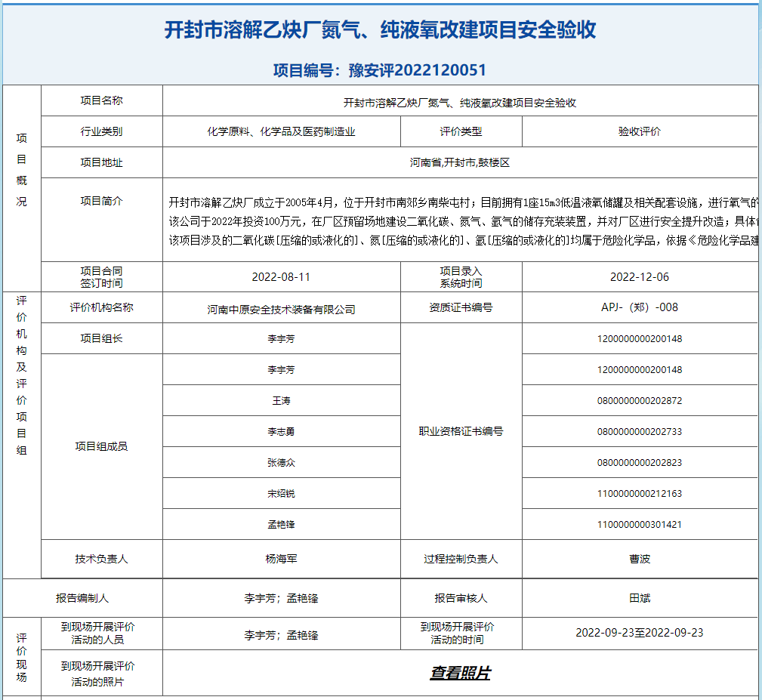Click the 项目地址 label
Screen dimensions: 762x700
click(101, 163)
